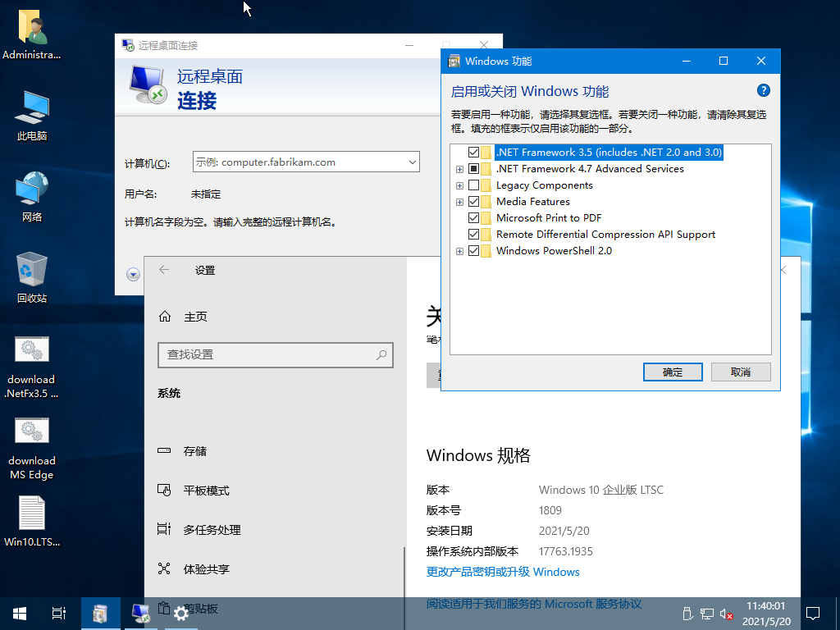Open Task View on the taskbar

(x=59, y=614)
